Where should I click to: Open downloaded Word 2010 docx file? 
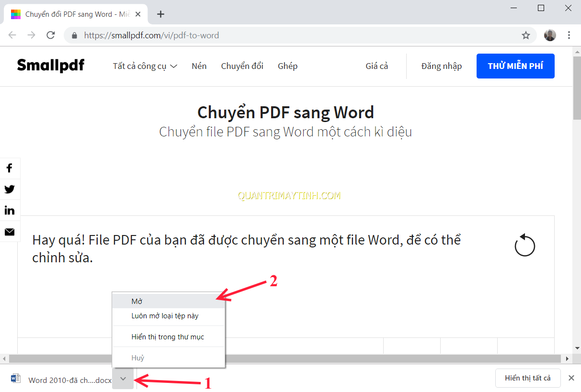click(x=70, y=380)
